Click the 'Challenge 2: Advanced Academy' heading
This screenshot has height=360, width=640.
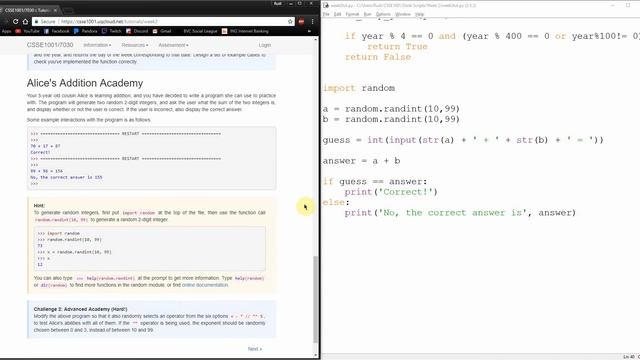[80, 309]
